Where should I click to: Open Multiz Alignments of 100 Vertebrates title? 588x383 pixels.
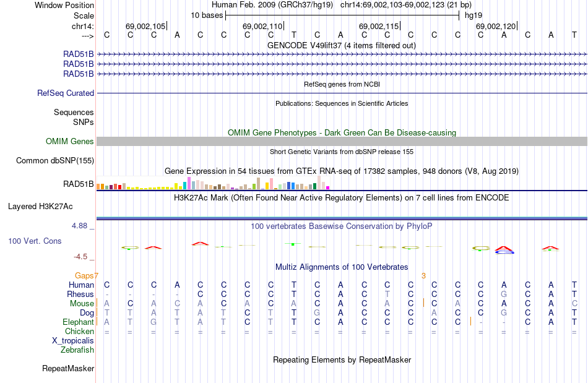coord(342,267)
